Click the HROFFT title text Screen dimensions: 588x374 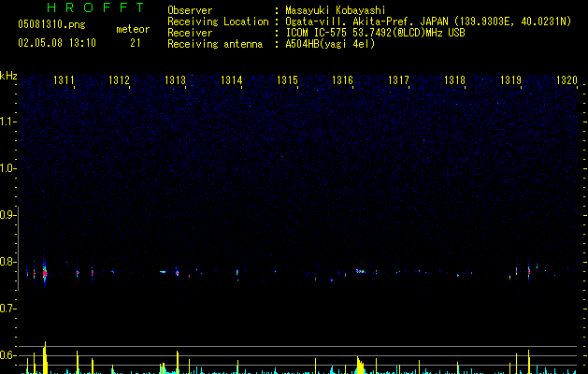click(95, 7)
